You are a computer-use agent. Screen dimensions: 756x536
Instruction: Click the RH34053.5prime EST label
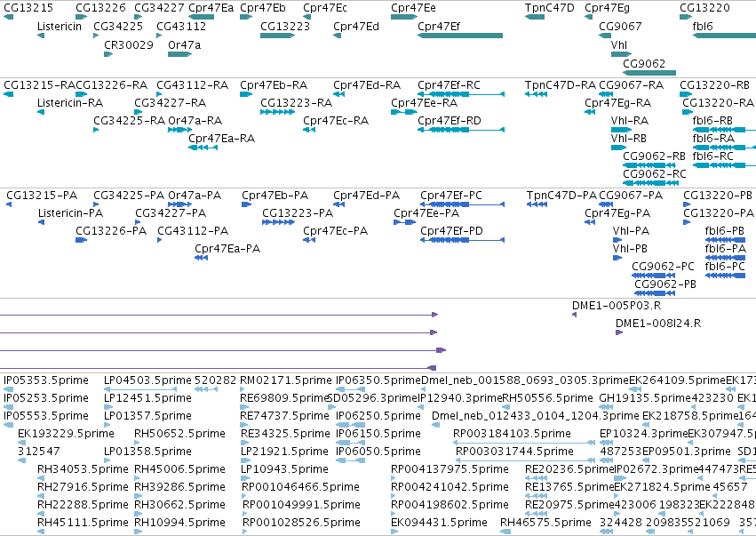[83, 469]
